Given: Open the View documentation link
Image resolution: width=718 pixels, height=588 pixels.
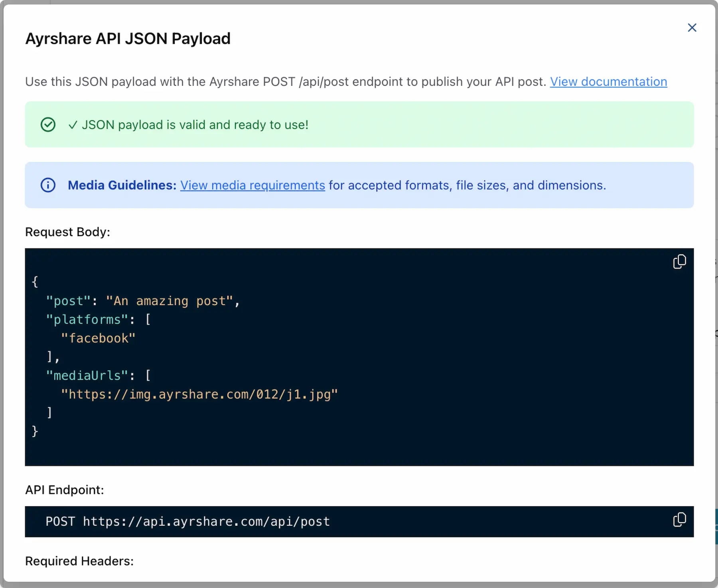Looking at the screenshot, I should [608, 82].
